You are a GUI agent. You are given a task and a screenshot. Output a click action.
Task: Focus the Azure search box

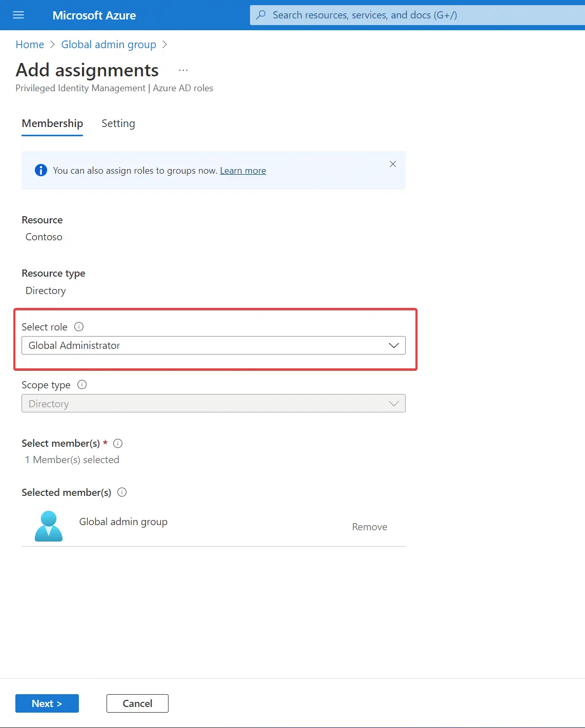(x=417, y=15)
